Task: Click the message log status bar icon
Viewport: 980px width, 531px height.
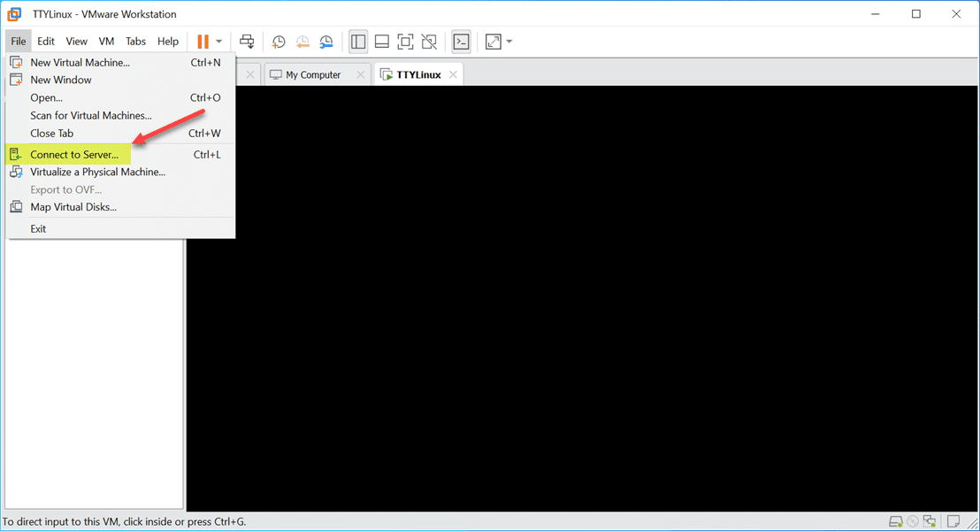Action: click(x=953, y=521)
